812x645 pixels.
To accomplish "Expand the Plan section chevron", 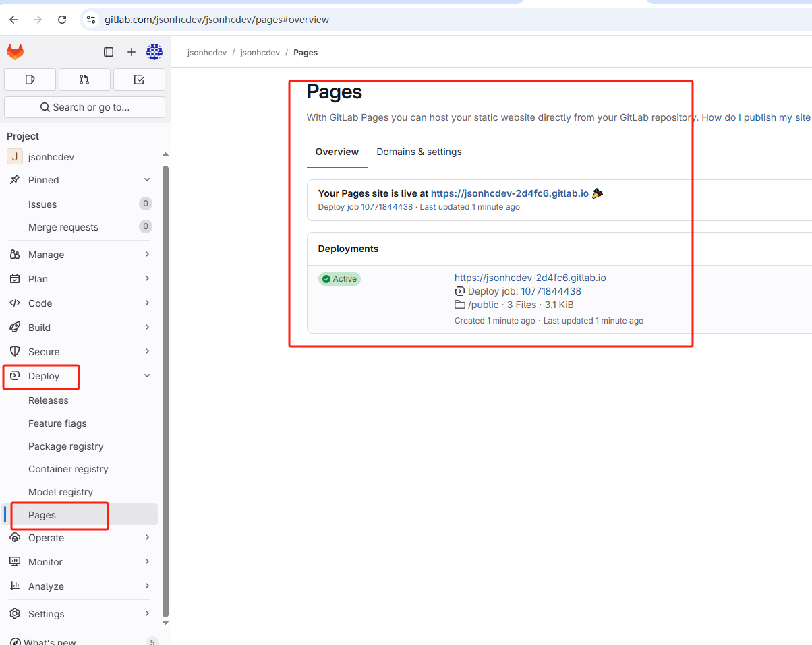I will click(x=147, y=279).
